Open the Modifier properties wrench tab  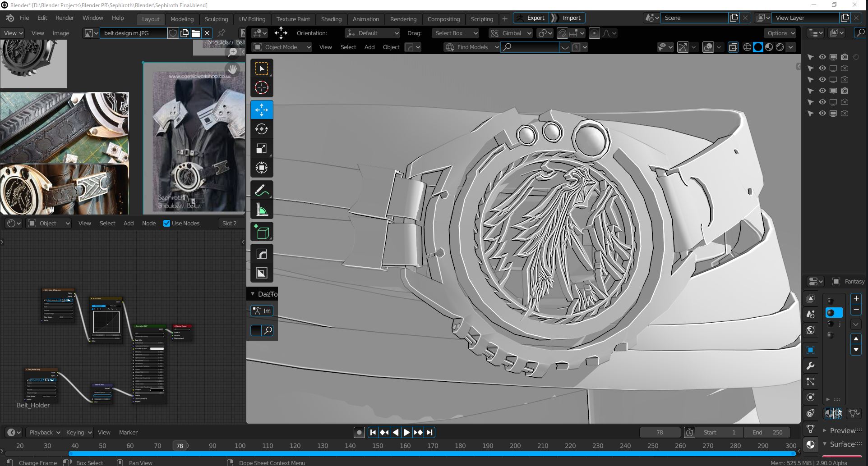click(811, 366)
